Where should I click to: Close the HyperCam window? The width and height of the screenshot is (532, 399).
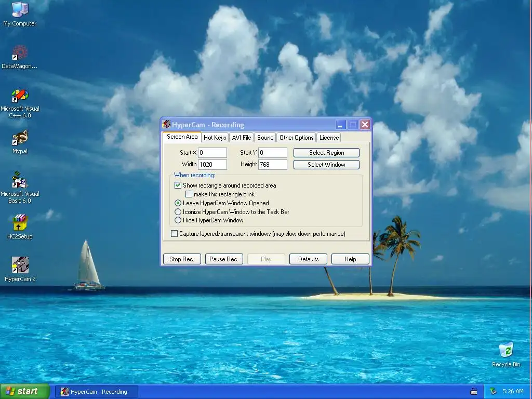click(x=365, y=125)
